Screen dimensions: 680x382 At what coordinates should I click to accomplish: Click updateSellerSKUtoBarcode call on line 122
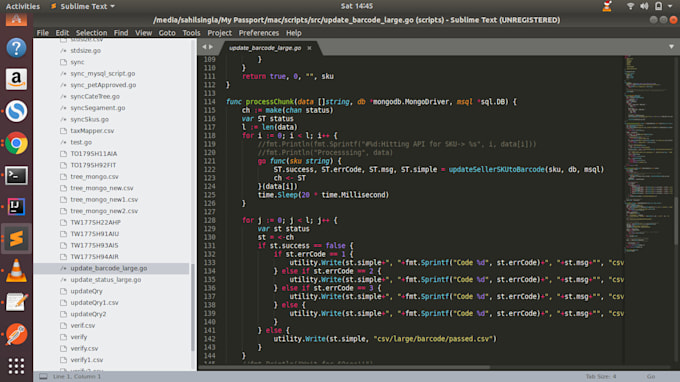pos(496,170)
